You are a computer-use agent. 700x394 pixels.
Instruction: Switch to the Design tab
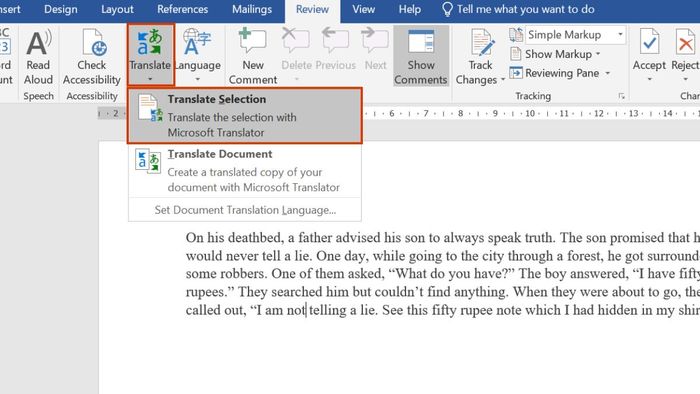(60, 9)
